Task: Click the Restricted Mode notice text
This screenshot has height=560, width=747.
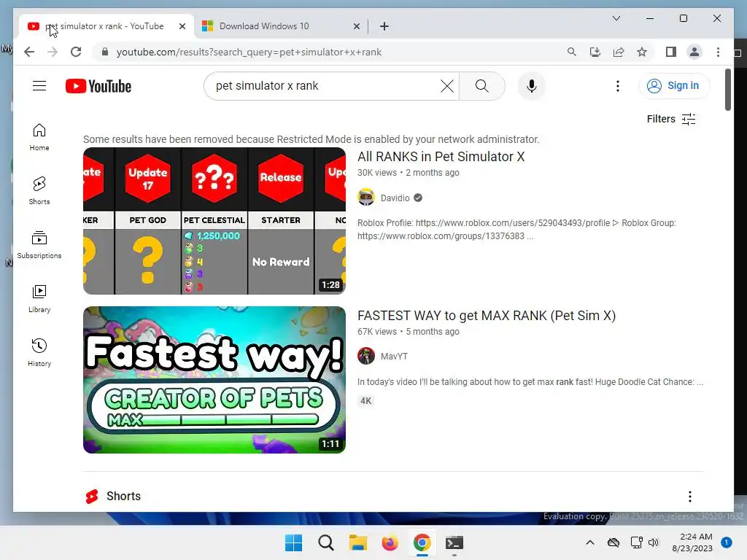Action: click(x=311, y=139)
